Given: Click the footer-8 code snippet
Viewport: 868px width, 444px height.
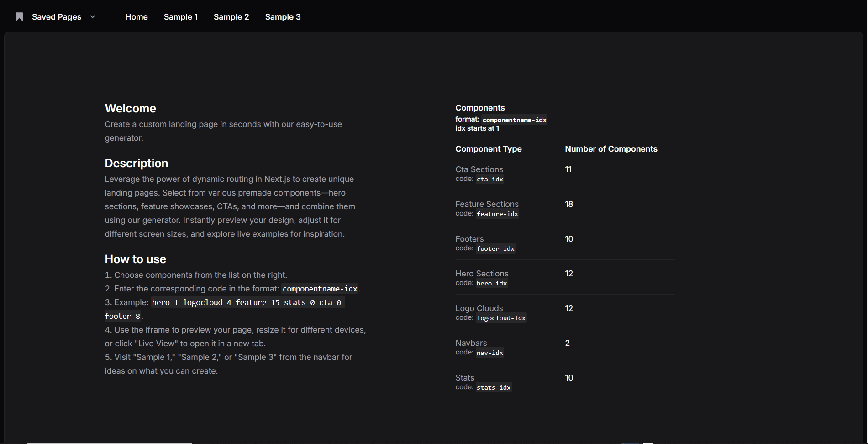Looking at the screenshot, I should coord(123,316).
